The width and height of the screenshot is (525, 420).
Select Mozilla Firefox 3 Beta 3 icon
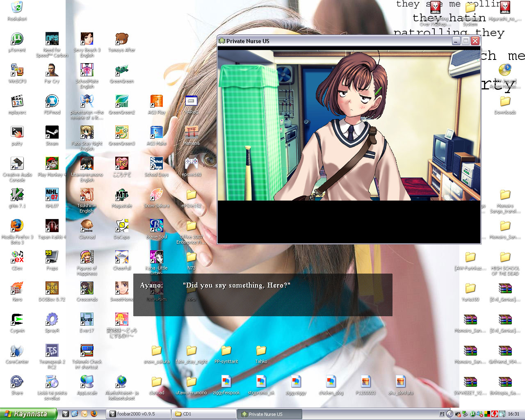pyautogui.click(x=17, y=226)
